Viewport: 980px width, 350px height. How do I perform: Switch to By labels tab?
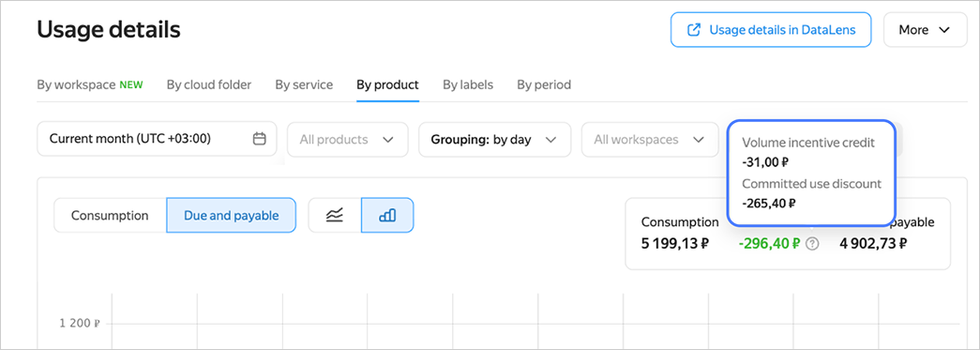coord(468,84)
